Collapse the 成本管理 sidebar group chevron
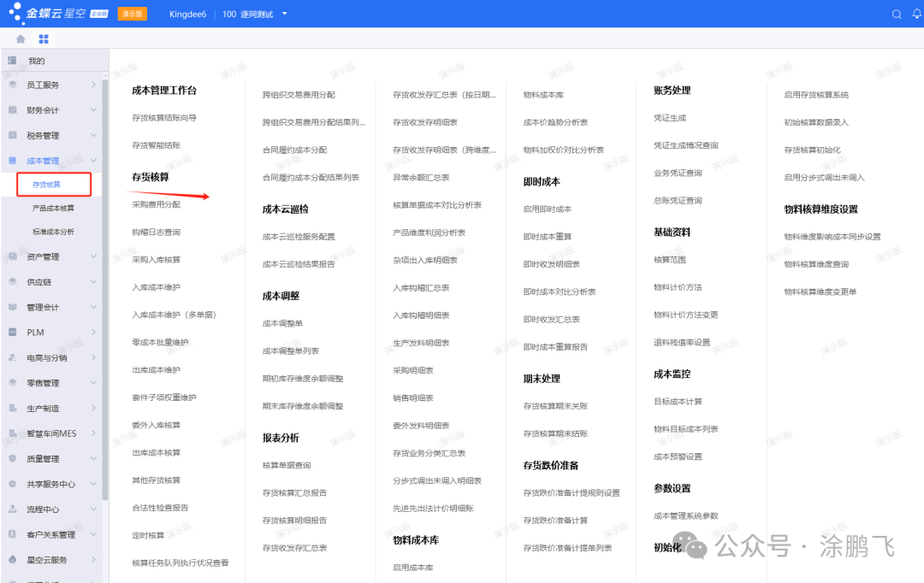Image resolution: width=924 pixels, height=583 pixels. [93, 161]
